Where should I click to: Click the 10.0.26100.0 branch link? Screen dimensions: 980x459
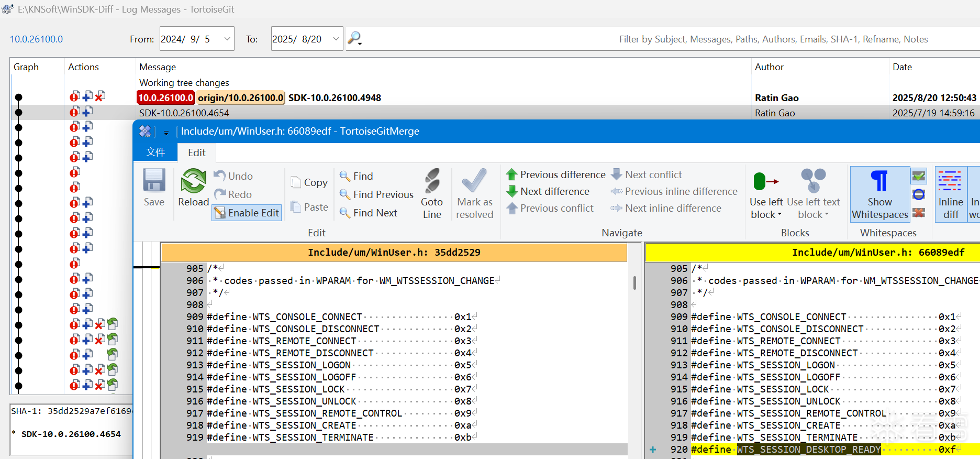coord(36,39)
